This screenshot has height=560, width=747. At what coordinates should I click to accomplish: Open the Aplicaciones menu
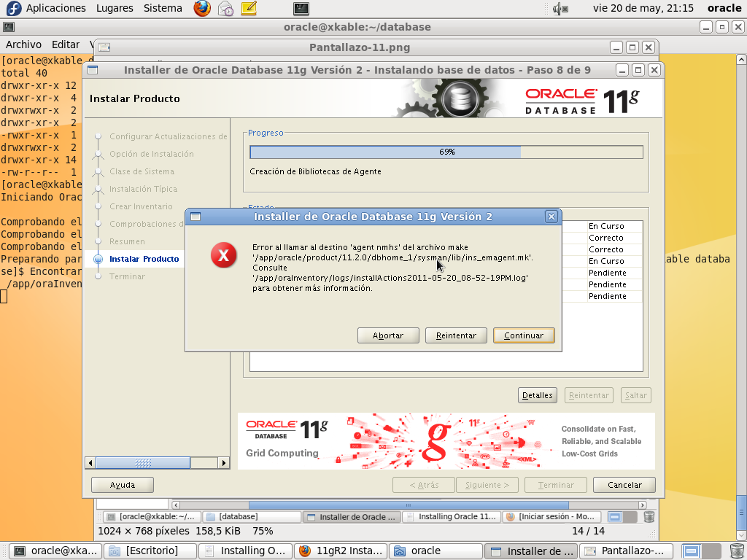click(x=55, y=8)
